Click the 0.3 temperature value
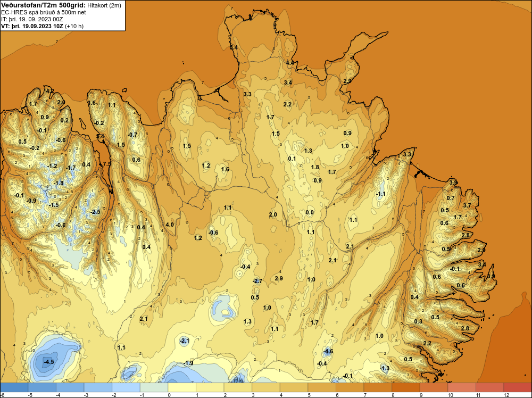 point(418,321)
